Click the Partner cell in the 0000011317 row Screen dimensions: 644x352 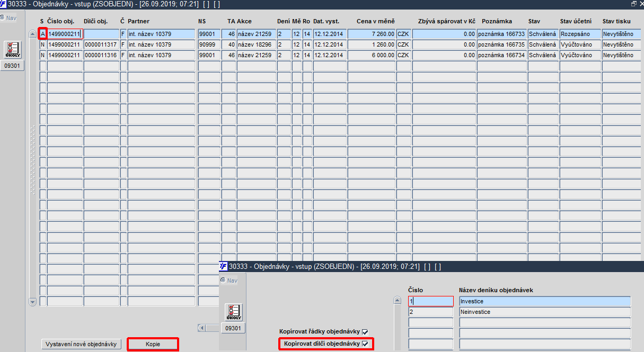pyautogui.click(x=161, y=44)
